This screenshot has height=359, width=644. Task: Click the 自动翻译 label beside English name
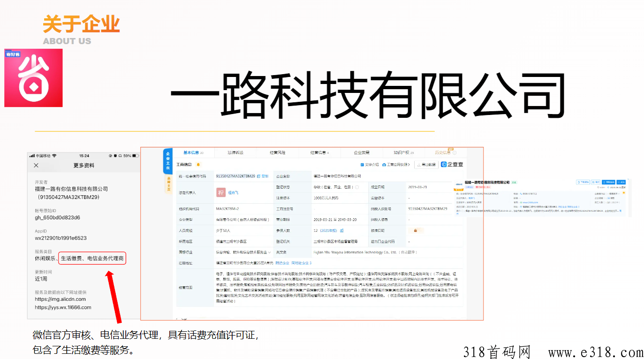408,252
